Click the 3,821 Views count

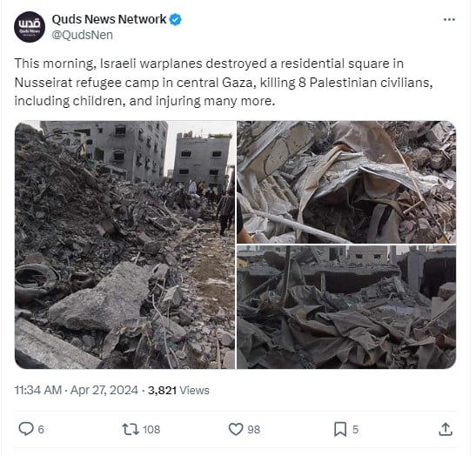point(178,390)
